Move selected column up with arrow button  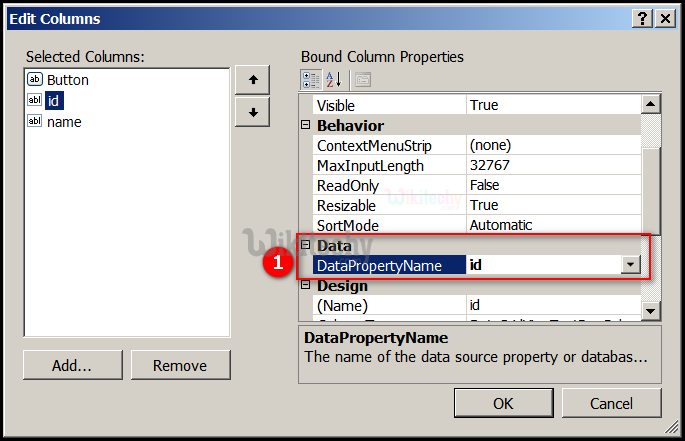pyautogui.click(x=252, y=80)
